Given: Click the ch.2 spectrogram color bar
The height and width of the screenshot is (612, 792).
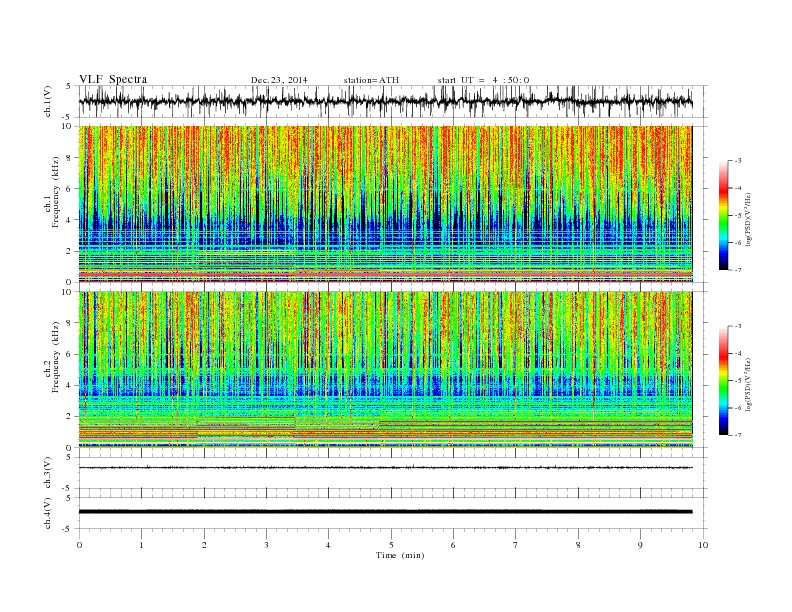Looking at the screenshot, I should 723,380.
